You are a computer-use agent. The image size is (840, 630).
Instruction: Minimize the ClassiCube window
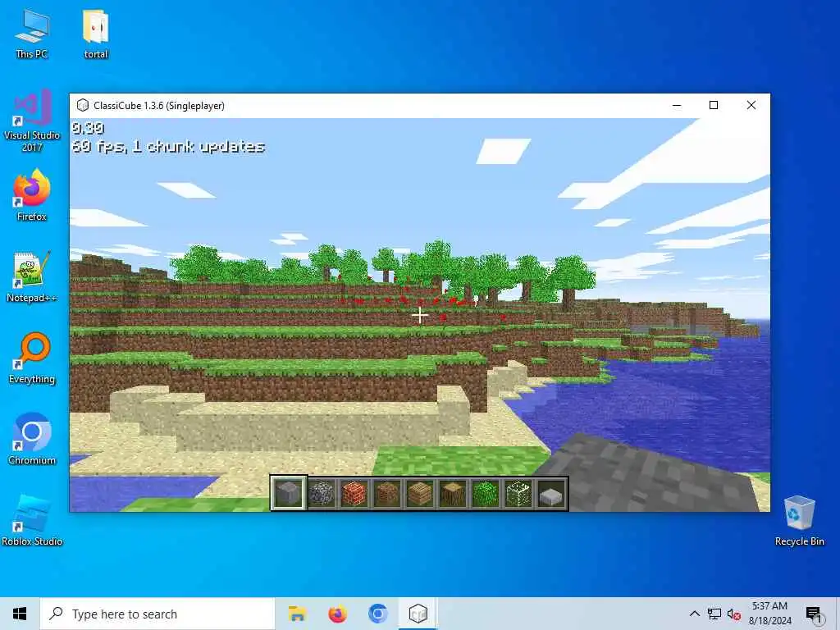[x=677, y=106]
